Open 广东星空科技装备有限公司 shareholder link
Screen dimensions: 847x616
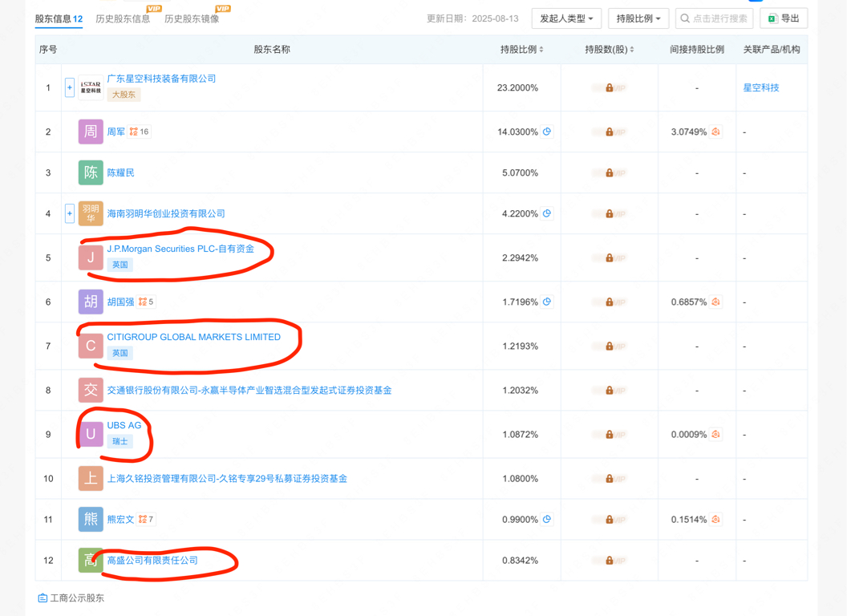(161, 79)
